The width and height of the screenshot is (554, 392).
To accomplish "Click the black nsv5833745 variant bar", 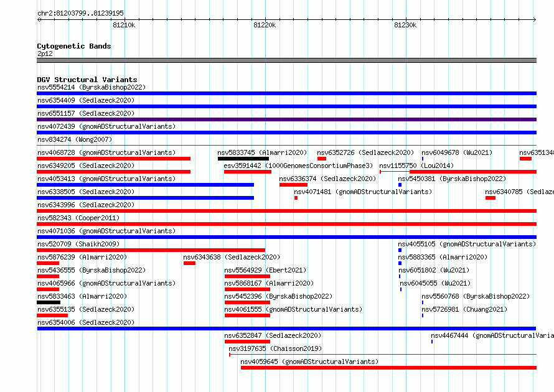I will point(243,159).
